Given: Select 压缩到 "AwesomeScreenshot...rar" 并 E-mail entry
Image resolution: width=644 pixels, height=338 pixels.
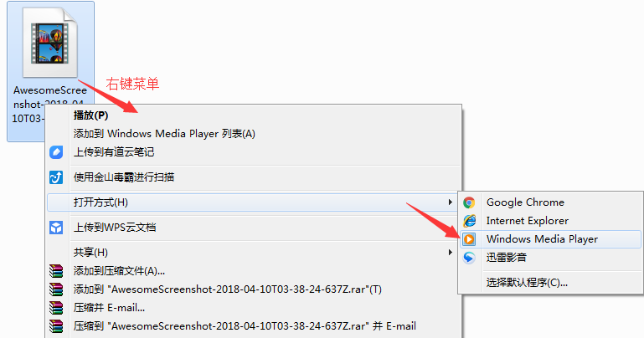Looking at the screenshot, I should [245, 326].
